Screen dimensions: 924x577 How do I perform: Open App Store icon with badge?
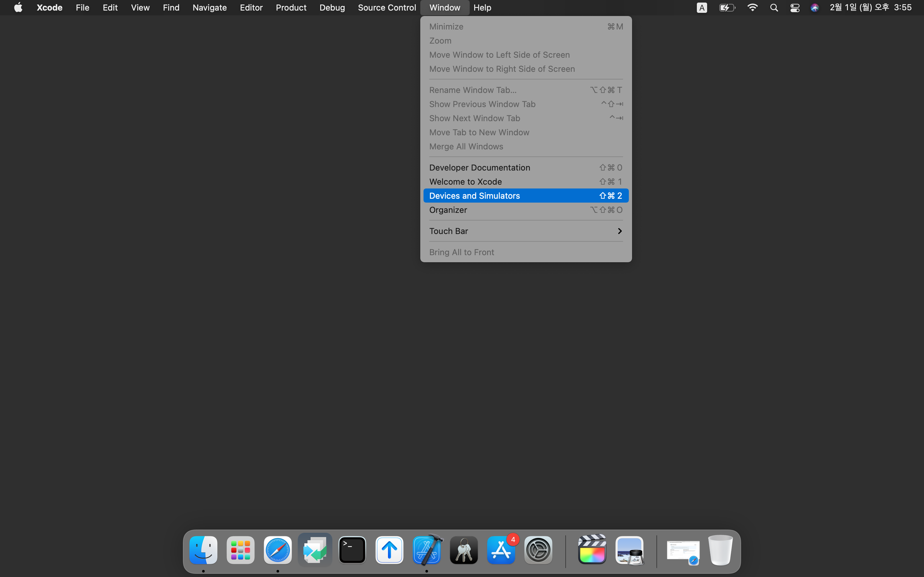point(501,550)
